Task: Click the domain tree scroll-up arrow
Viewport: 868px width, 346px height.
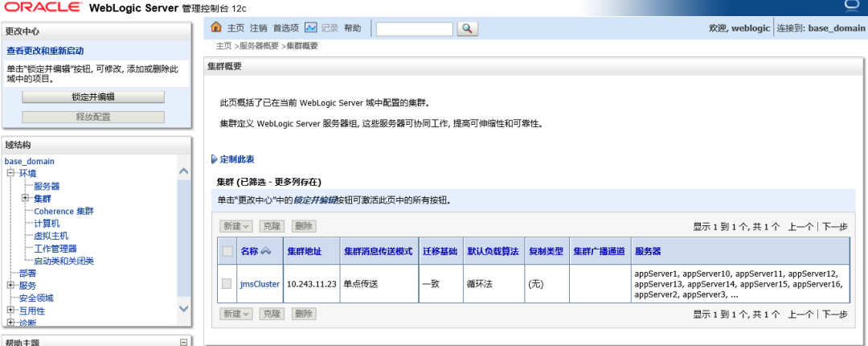Action: 184,171
